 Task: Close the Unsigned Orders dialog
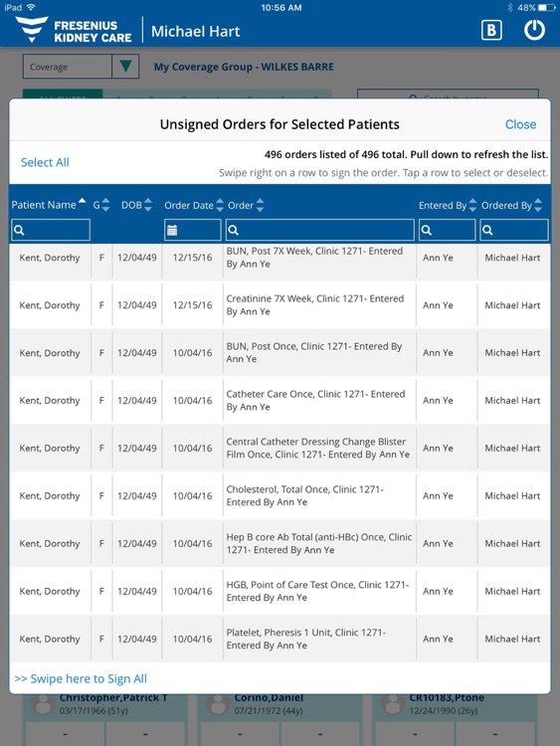520,124
